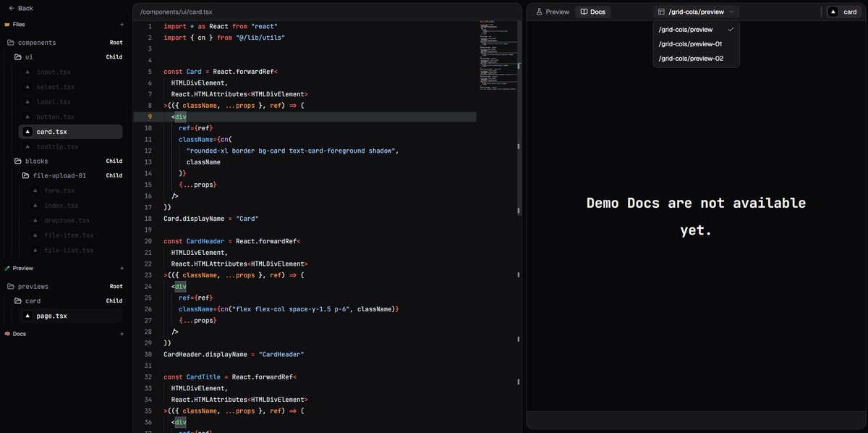Viewport: 868px width, 433px height.
Task: Open form.tsx in the file tree
Action: (59, 190)
